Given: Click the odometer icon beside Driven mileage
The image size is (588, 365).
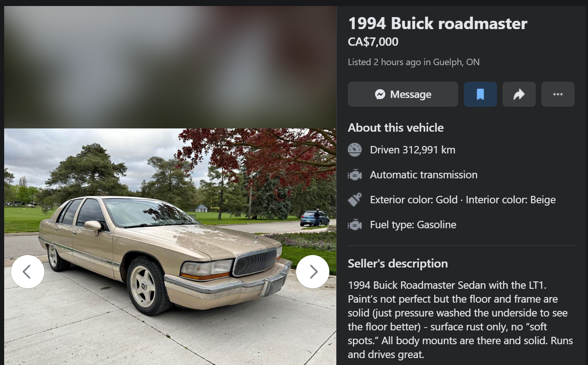Looking at the screenshot, I should pyautogui.click(x=355, y=150).
